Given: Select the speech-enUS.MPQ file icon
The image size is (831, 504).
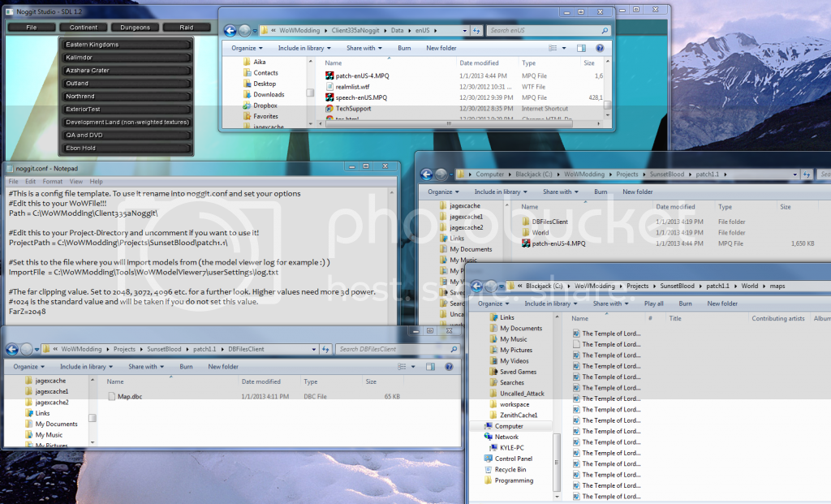Looking at the screenshot, I should click(329, 97).
